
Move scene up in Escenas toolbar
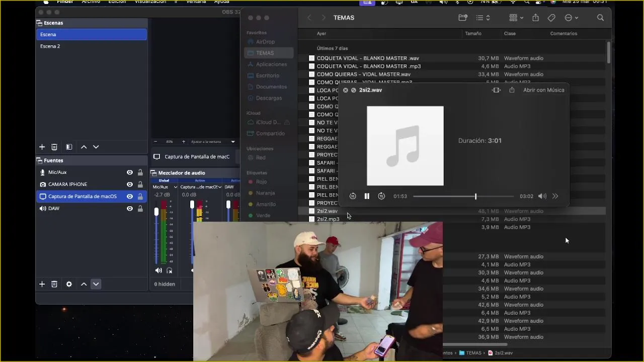pos(84,147)
